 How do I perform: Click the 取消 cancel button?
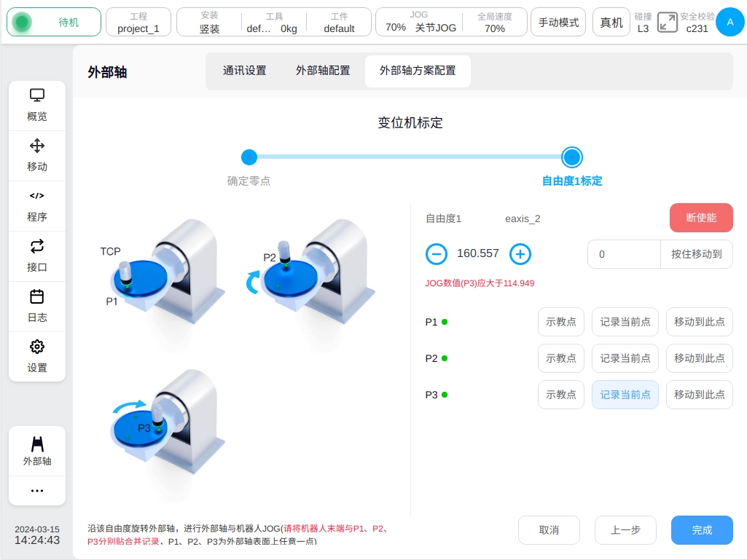[x=549, y=530]
